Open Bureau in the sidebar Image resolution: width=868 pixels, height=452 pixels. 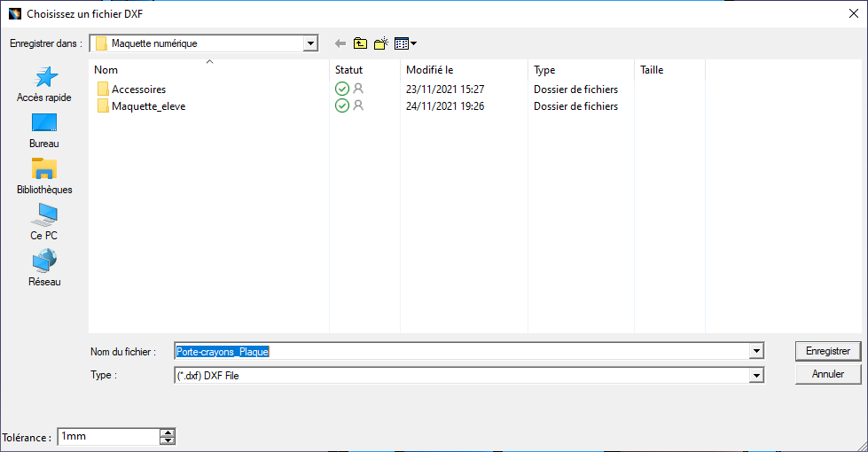tap(44, 131)
